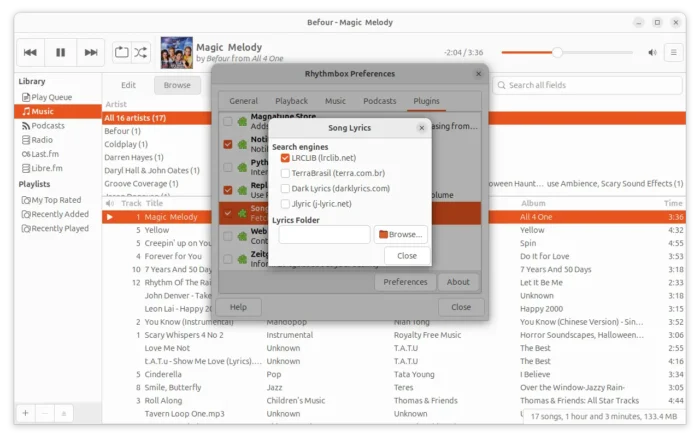
Task: Skip to the previous track
Action: [x=30, y=53]
